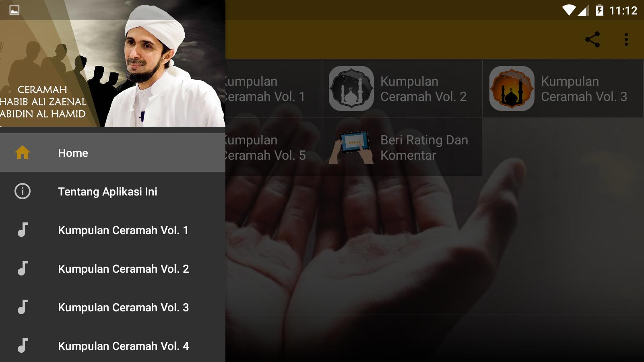Open Beri Rating Dan Komentar tile
This screenshot has width=644, height=362.
[x=402, y=147]
